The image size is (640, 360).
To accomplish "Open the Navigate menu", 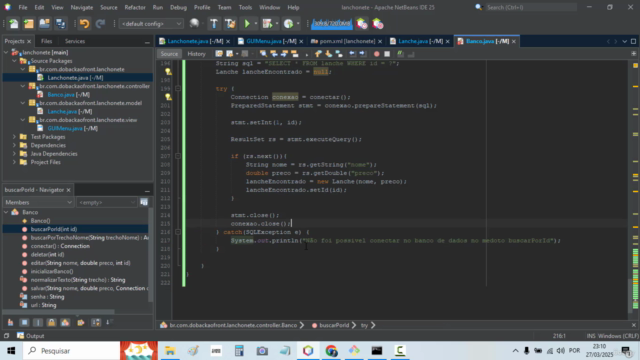I will (82, 7).
